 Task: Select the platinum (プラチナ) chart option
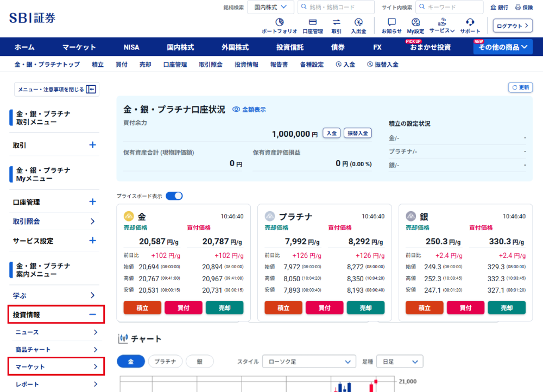click(x=165, y=362)
